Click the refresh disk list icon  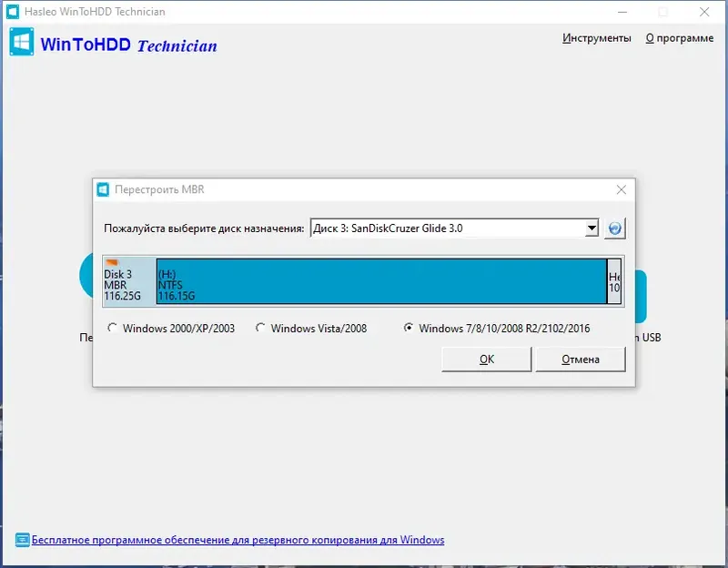(614, 228)
